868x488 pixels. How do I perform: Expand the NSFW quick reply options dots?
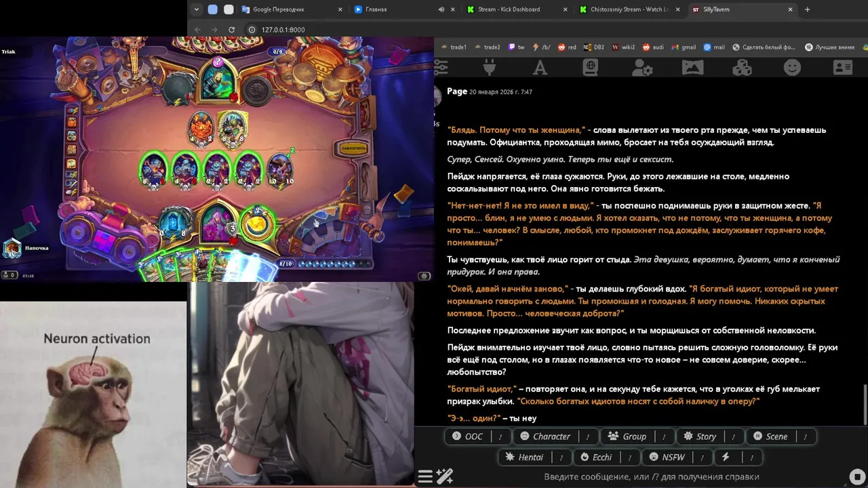(702, 457)
